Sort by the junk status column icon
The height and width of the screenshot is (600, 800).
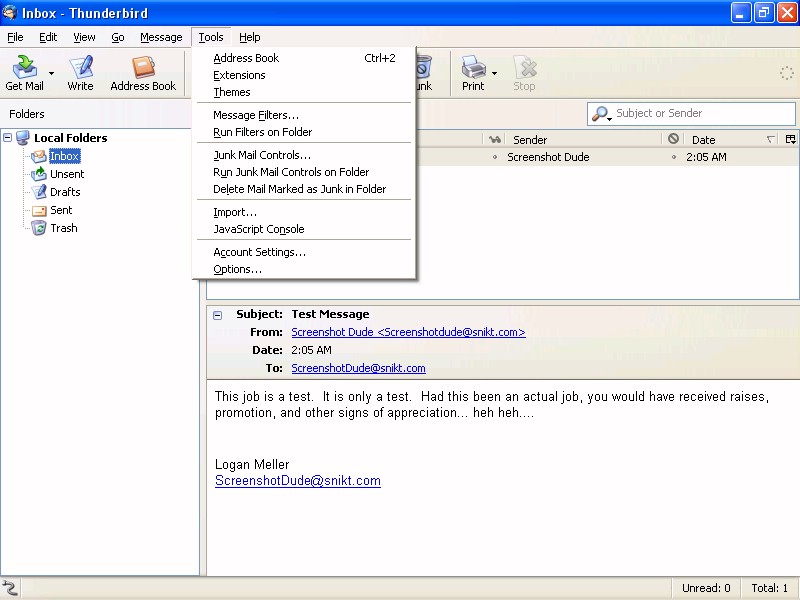coord(673,139)
